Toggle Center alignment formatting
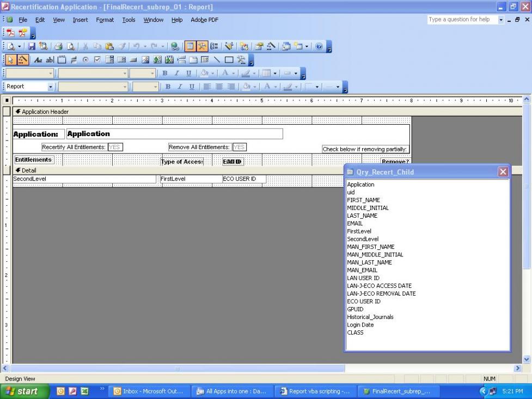 219,87
